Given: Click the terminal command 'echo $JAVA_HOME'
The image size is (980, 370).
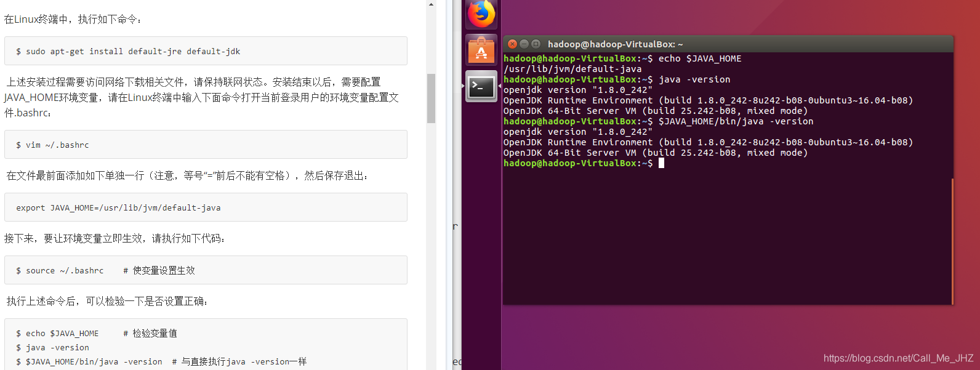Looking at the screenshot, I should 700,58.
